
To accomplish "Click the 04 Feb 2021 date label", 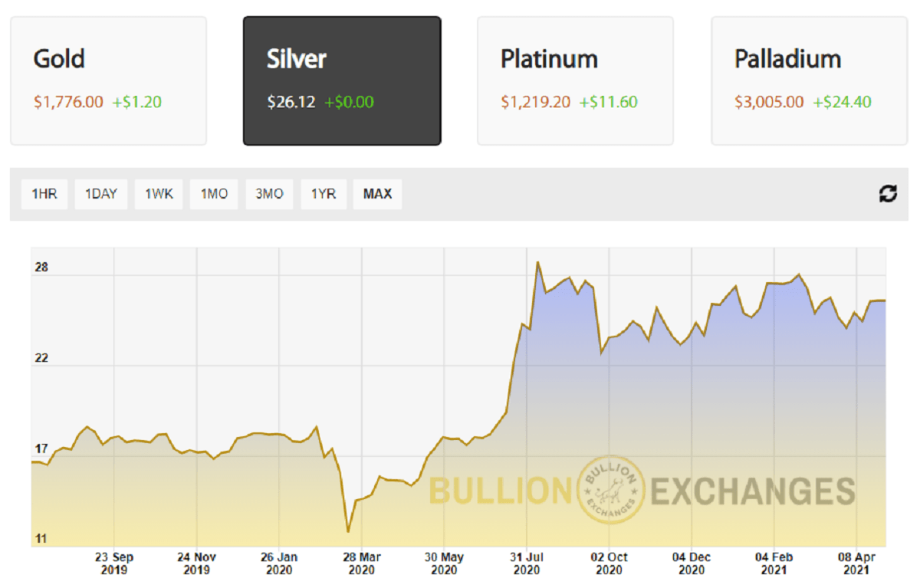I will 774,563.
